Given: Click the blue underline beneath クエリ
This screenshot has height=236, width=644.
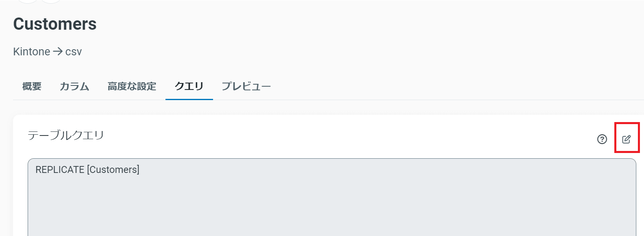Looking at the screenshot, I should pos(189,99).
